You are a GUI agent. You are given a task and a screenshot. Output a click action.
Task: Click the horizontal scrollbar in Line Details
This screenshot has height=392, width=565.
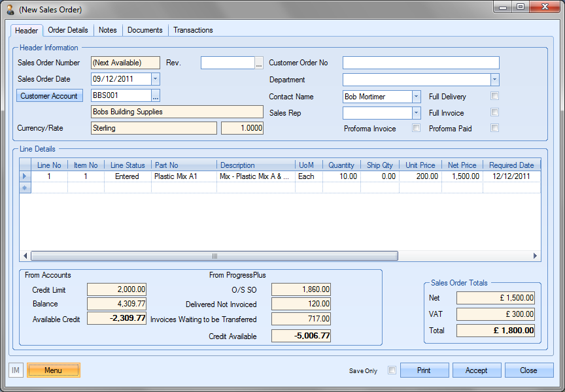coord(214,256)
